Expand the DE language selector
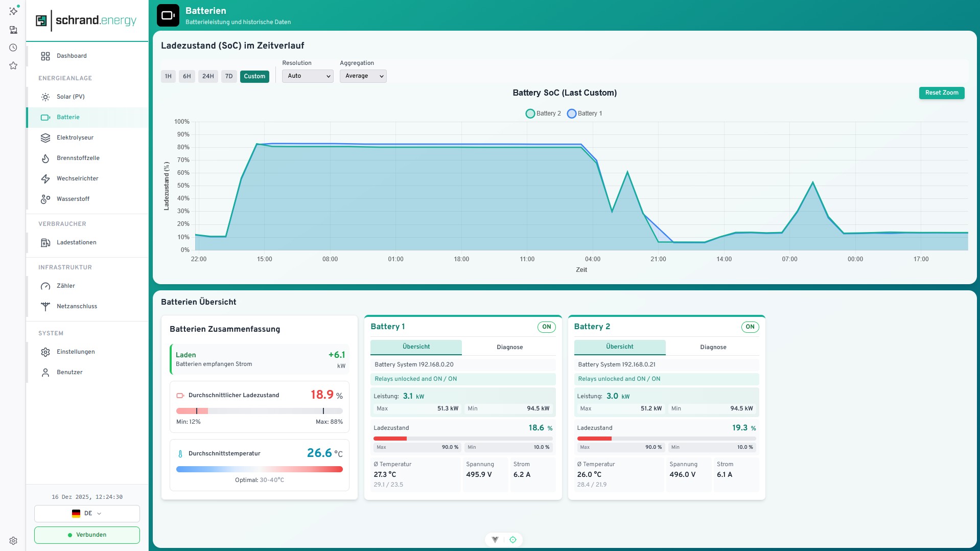This screenshot has width=980, height=551. 87,513
